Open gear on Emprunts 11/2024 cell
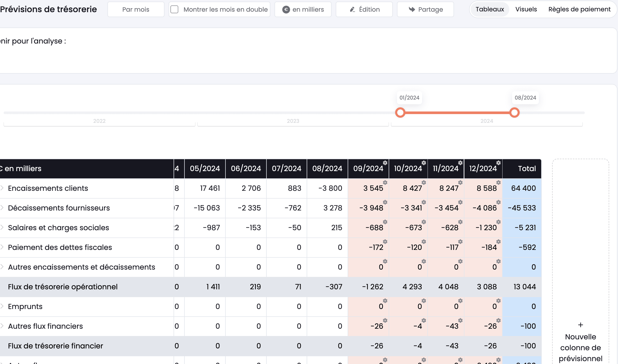 (460, 301)
